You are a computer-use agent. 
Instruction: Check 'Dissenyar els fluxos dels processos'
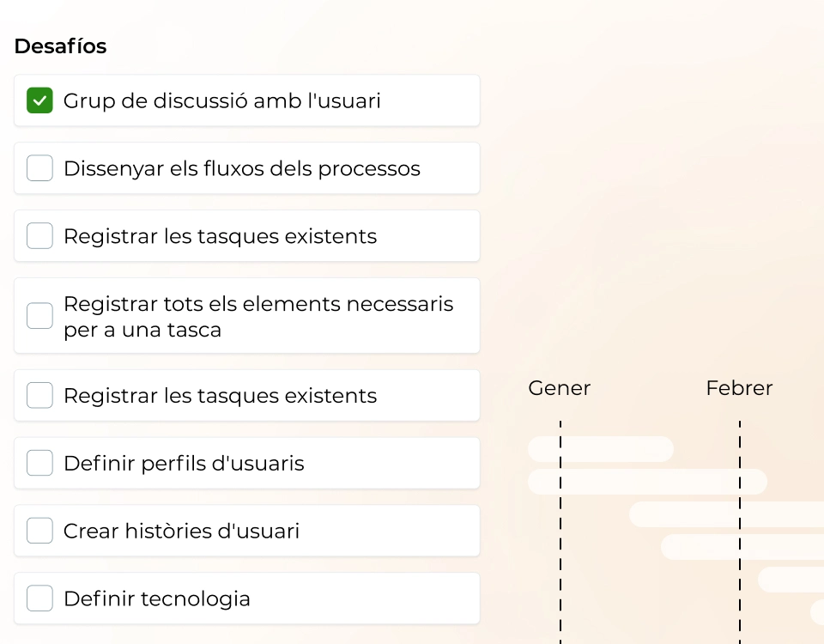coord(39,168)
